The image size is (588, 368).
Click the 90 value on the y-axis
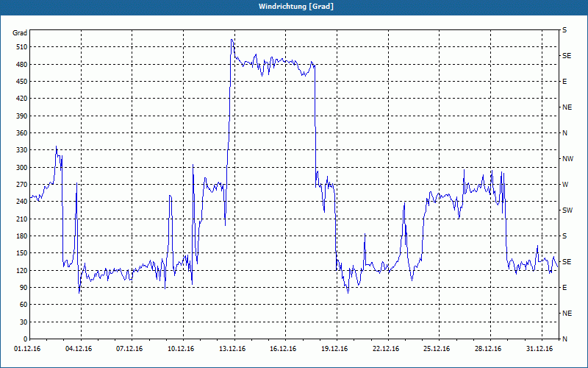point(24,288)
